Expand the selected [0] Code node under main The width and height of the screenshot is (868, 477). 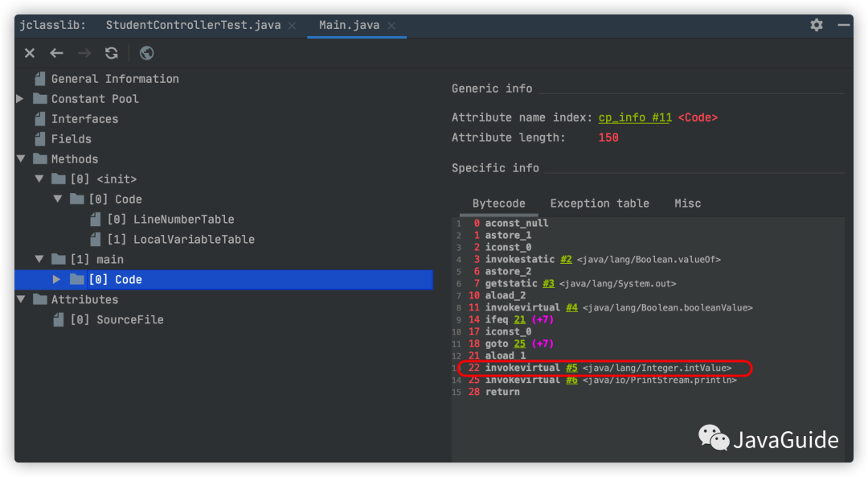(56, 279)
